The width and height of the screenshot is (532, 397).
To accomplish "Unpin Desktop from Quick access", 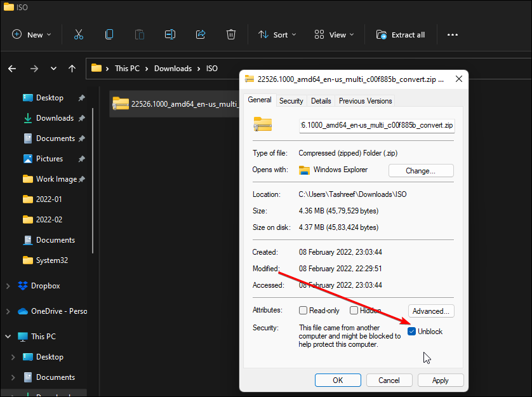I will coord(81,98).
